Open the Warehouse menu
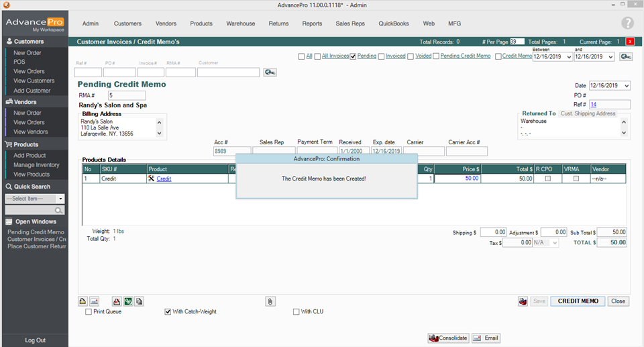The height and width of the screenshot is (347, 644). pos(240,23)
